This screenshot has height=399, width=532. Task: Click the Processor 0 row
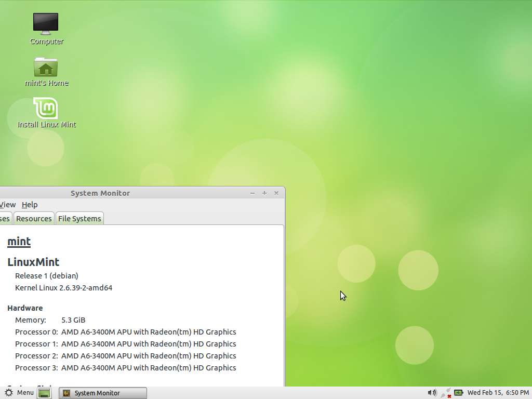[x=126, y=332]
